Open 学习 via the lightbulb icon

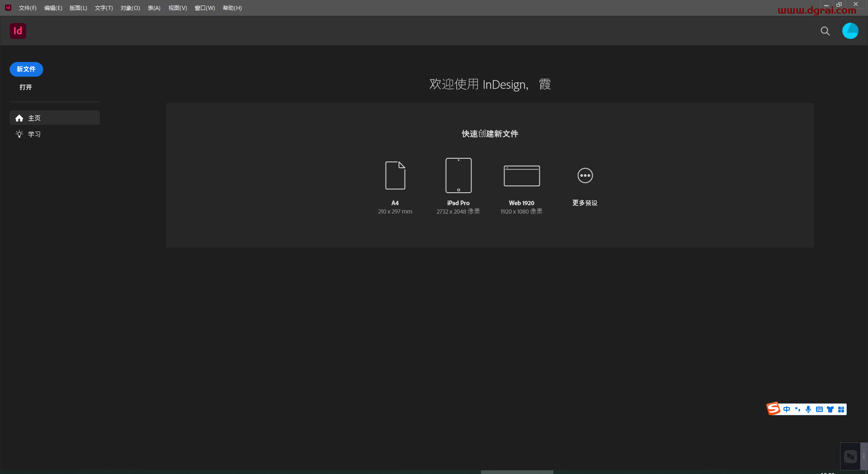35,134
